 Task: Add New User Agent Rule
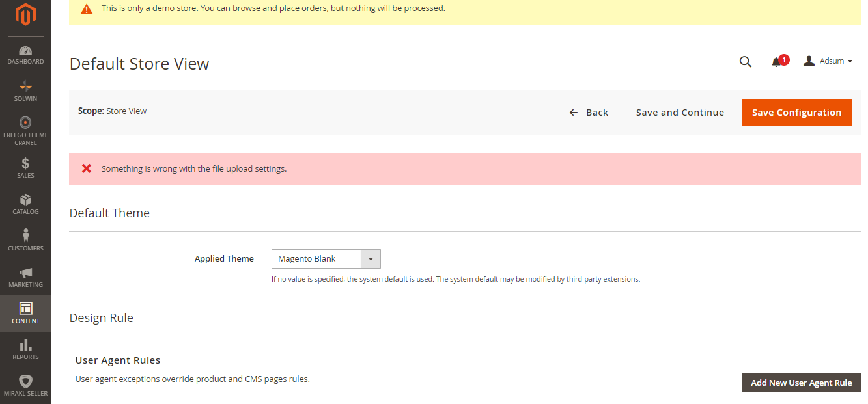click(x=801, y=383)
